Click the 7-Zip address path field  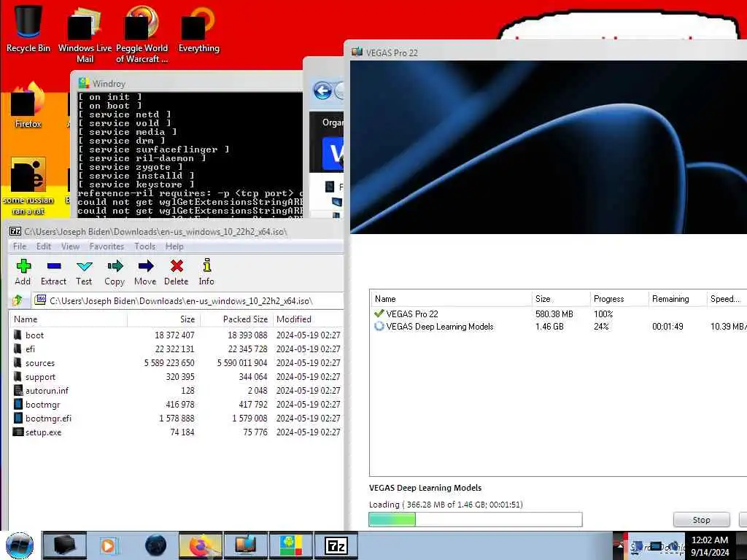pyautogui.click(x=187, y=300)
